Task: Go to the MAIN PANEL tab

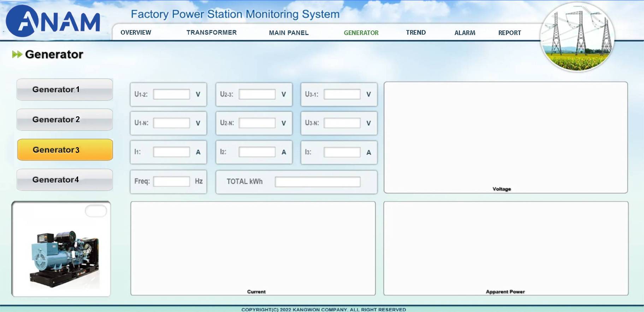Action: 289,33
